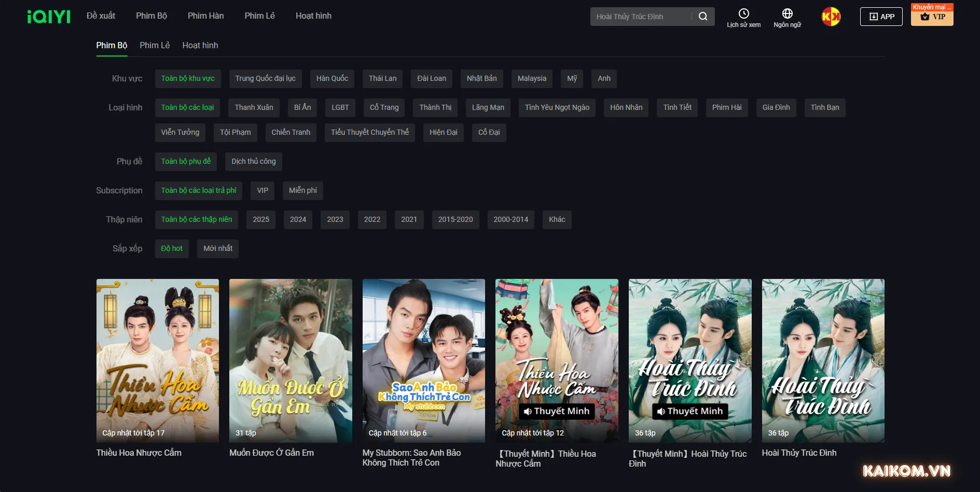The image size is (980, 492).
Task: Open Thuyết Minh Thiều Hoa Nhược Cẩm poster
Action: pyautogui.click(x=557, y=361)
